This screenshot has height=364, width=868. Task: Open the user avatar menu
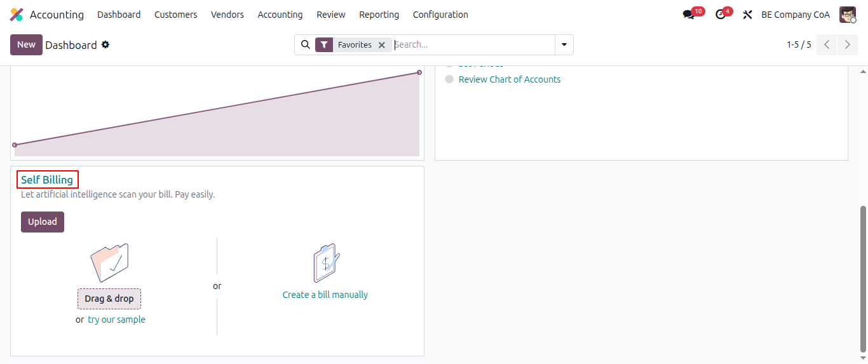pyautogui.click(x=848, y=15)
